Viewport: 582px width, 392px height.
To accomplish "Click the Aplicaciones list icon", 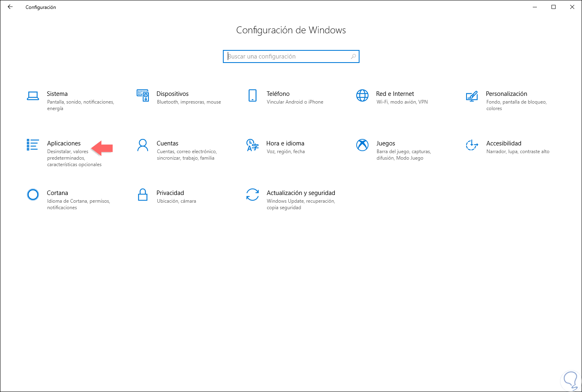I will [x=33, y=145].
